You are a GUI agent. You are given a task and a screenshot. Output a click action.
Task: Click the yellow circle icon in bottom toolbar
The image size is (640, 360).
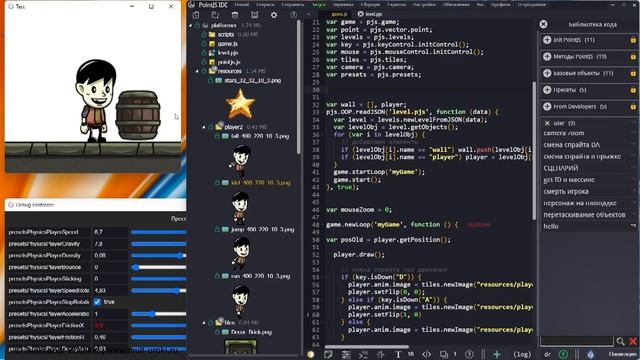click(x=311, y=354)
